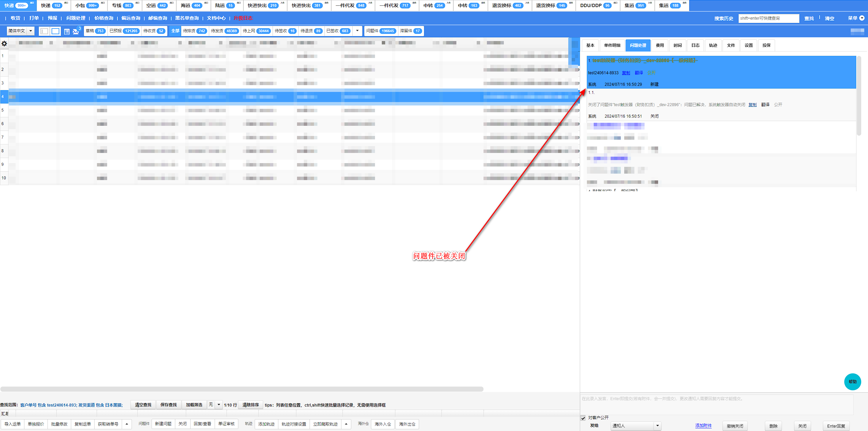Select the 海运 404 top tab
Screen dimensions: 868x431
click(x=193, y=5)
